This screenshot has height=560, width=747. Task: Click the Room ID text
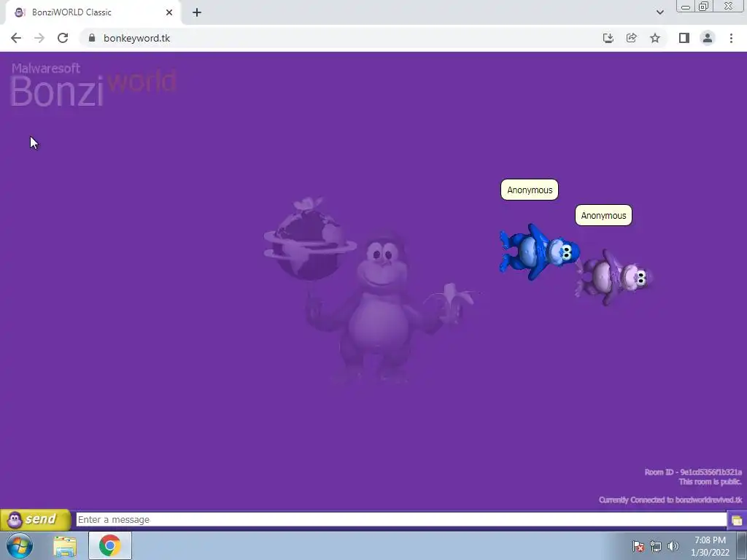coord(693,472)
